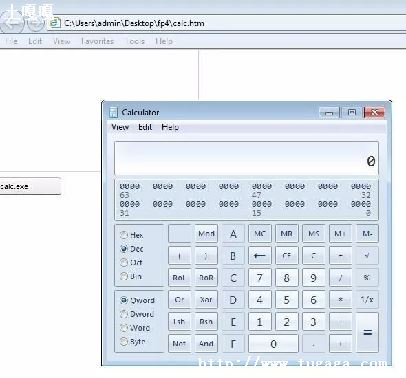
Task: Click the Calculator display showing 0
Action: (246, 159)
